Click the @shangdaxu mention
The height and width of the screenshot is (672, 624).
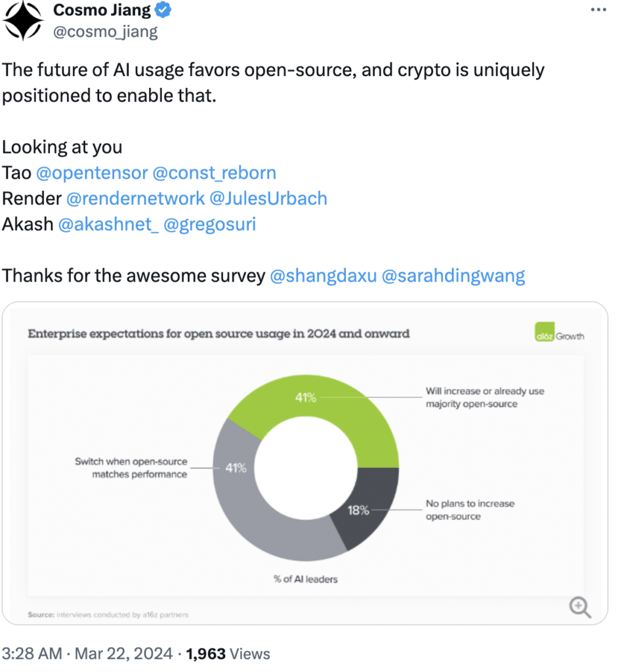pyautogui.click(x=323, y=276)
